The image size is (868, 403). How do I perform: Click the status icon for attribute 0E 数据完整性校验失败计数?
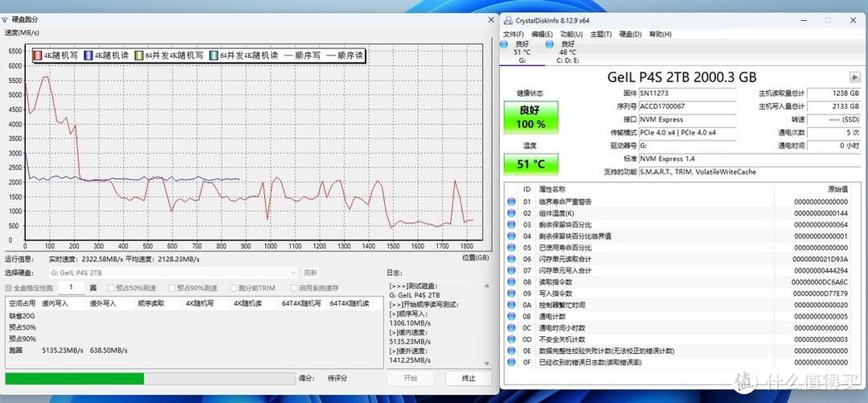[511, 351]
